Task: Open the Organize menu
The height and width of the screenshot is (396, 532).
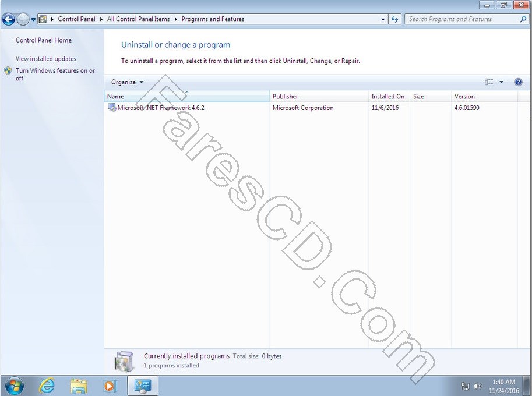Action: click(x=127, y=82)
